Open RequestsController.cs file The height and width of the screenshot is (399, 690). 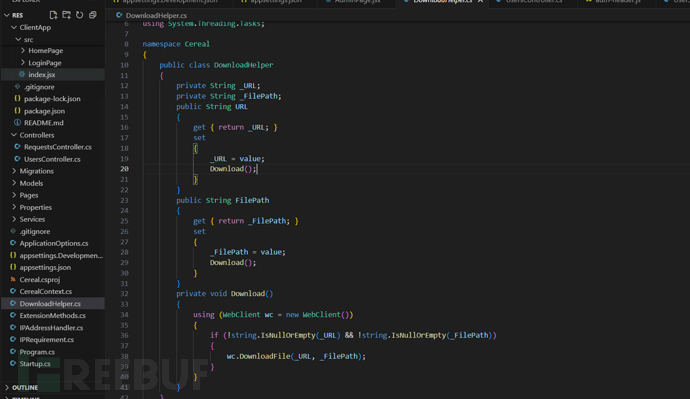click(58, 147)
